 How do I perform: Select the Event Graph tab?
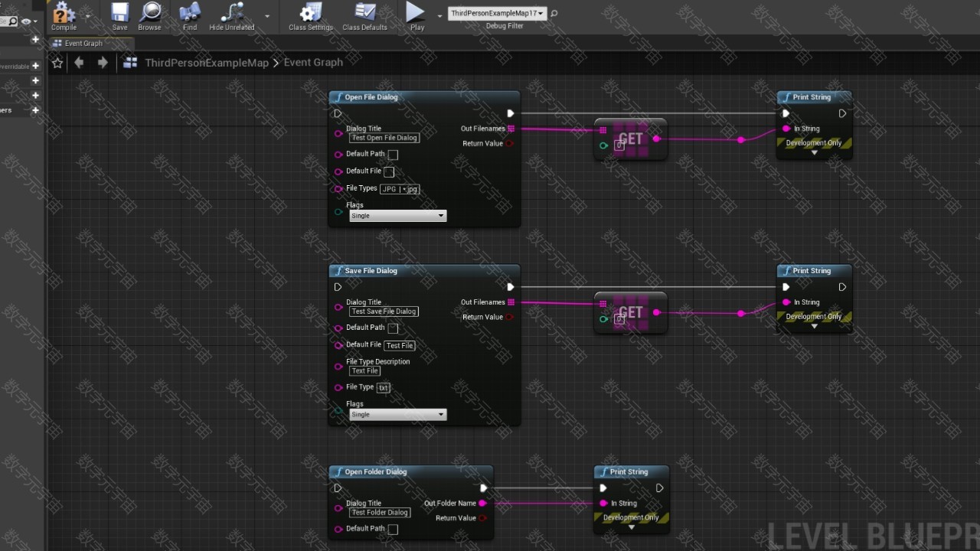[x=83, y=44]
